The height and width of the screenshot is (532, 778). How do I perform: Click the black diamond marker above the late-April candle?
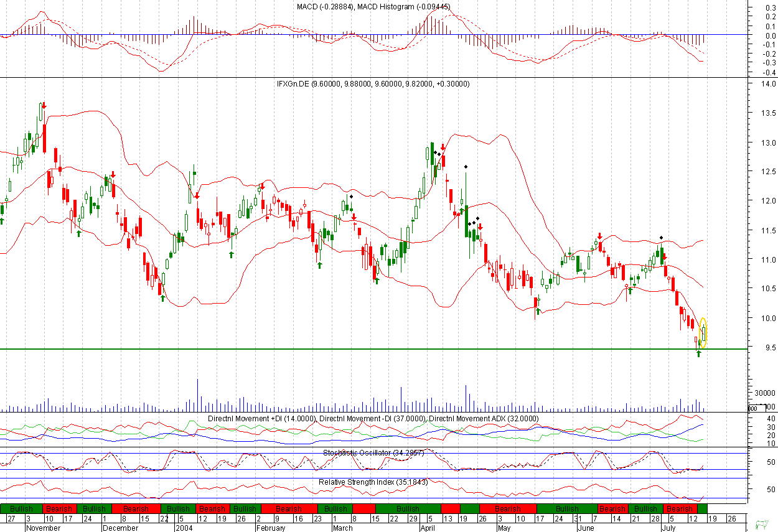point(466,167)
